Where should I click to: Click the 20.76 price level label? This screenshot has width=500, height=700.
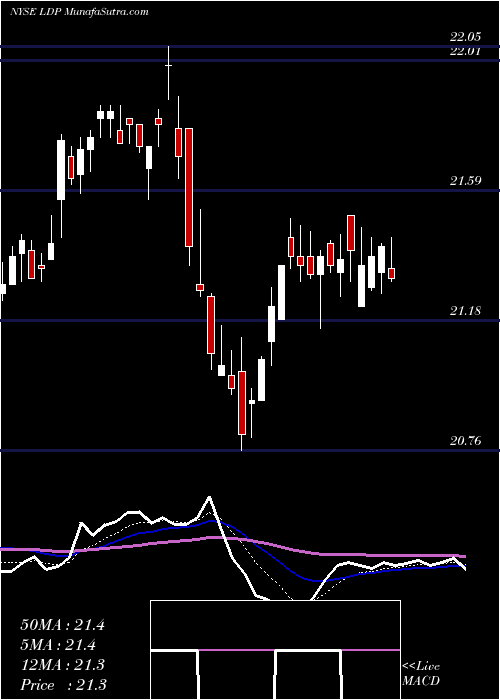click(x=467, y=441)
